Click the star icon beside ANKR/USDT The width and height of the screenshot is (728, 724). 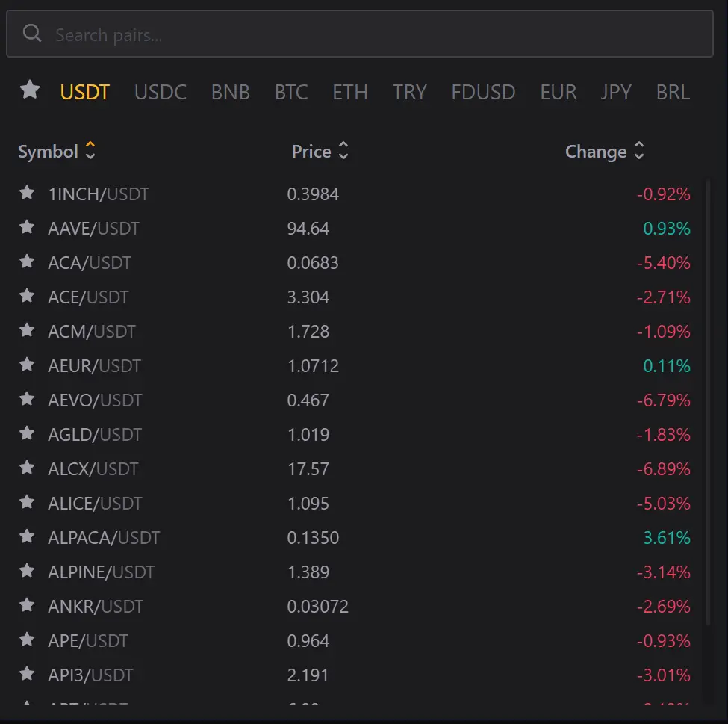(27, 606)
